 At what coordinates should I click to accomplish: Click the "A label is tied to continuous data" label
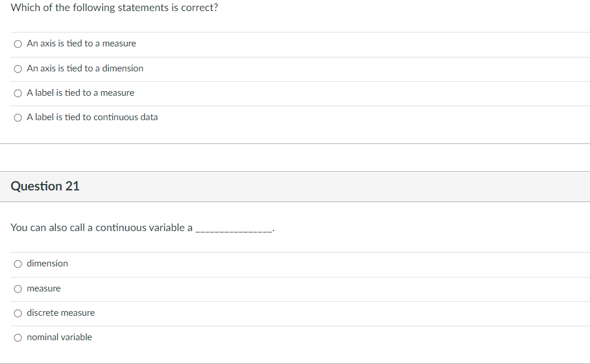click(x=91, y=117)
